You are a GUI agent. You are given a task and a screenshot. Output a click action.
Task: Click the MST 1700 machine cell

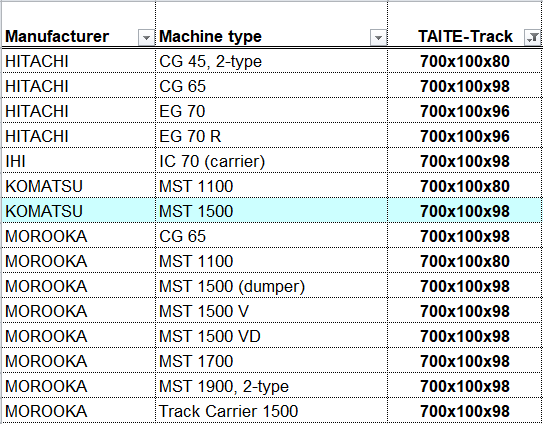272,361
